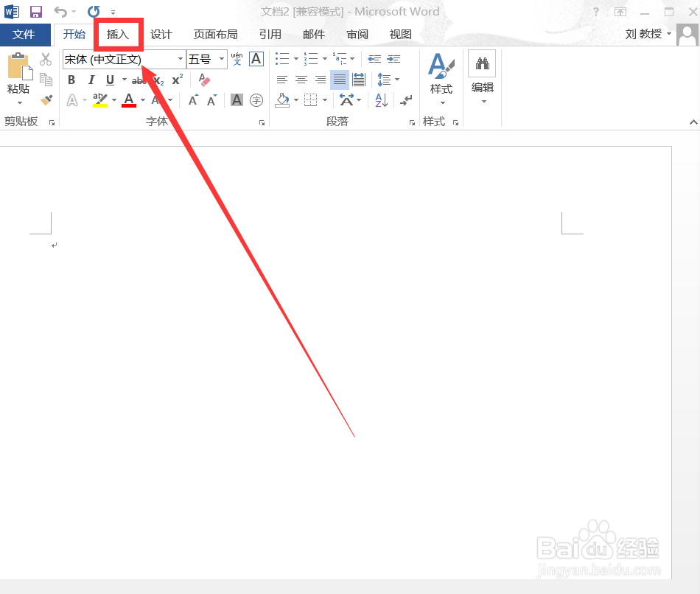Switch to the 插入 ribbon tab

tap(118, 34)
